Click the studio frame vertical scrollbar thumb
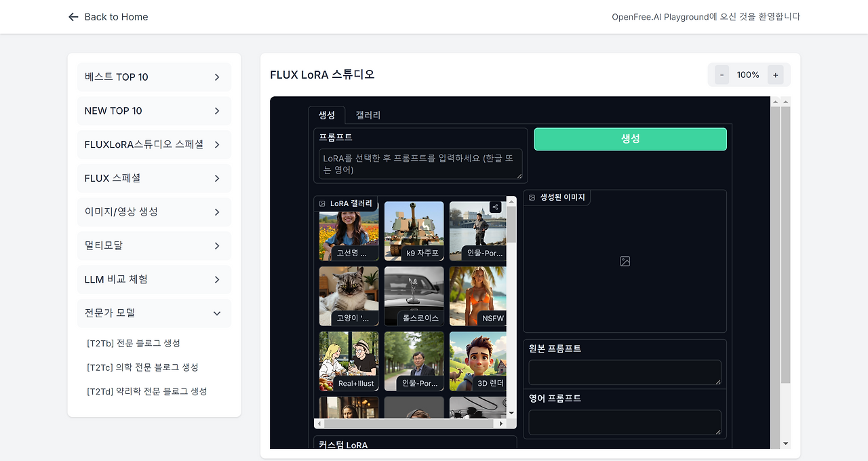868x461 pixels. tap(786, 245)
